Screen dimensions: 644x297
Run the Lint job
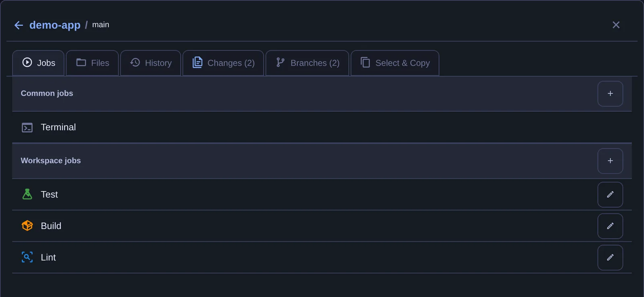pyautogui.click(x=304, y=257)
